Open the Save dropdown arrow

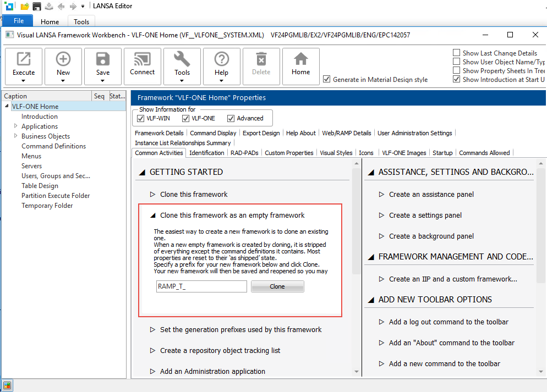pos(102,81)
